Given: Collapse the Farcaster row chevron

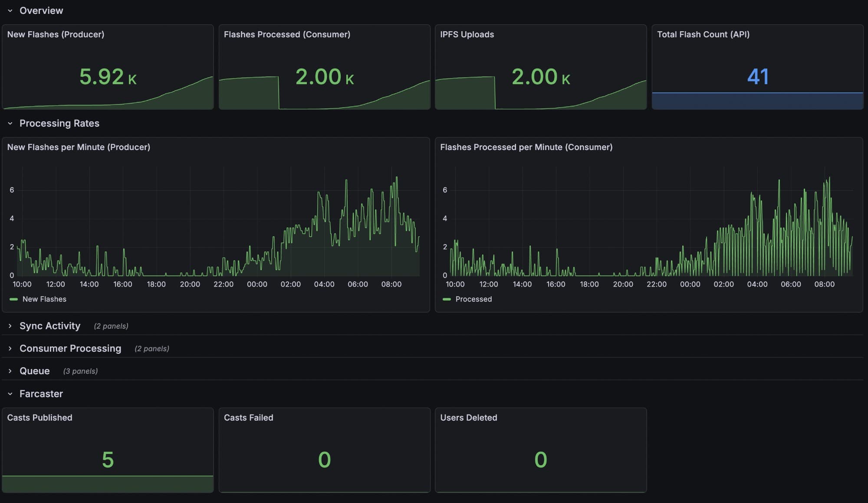Looking at the screenshot, I should [x=10, y=394].
